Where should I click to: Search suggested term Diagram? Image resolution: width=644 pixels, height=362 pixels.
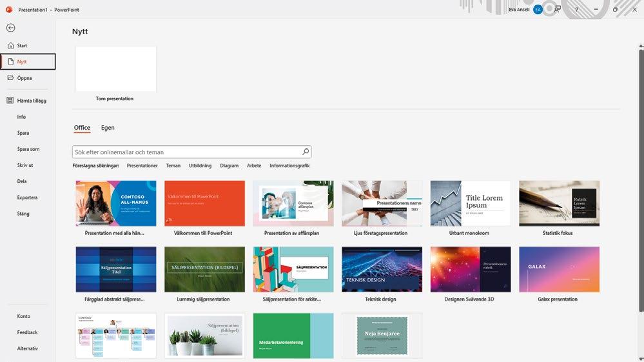tap(229, 166)
